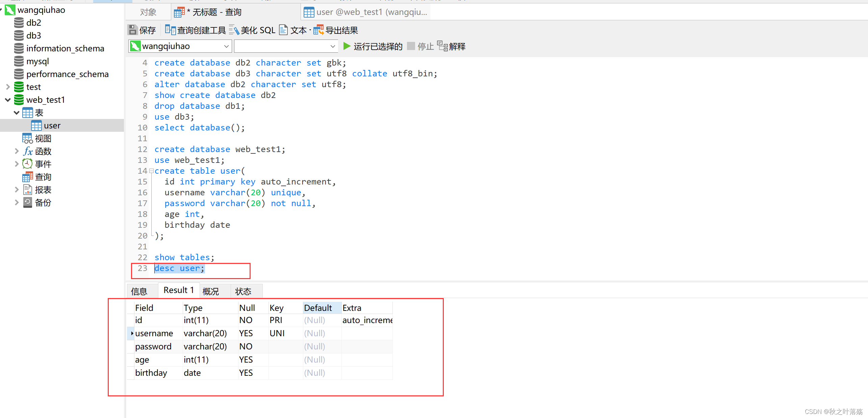
Task: Click the 停止 stop square icon
Action: [411, 46]
